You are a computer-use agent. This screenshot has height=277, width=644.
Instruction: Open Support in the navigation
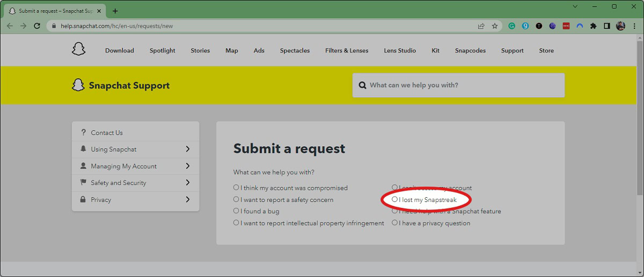pyautogui.click(x=513, y=50)
